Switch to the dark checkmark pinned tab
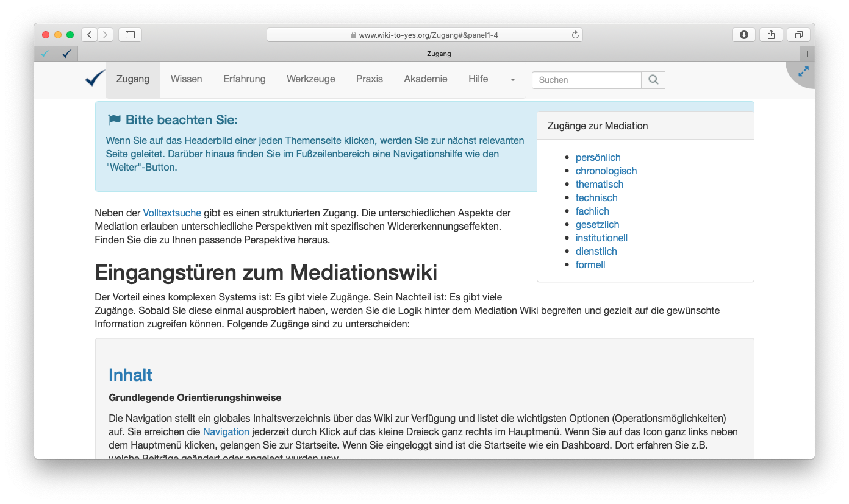This screenshot has height=504, width=849. click(66, 54)
